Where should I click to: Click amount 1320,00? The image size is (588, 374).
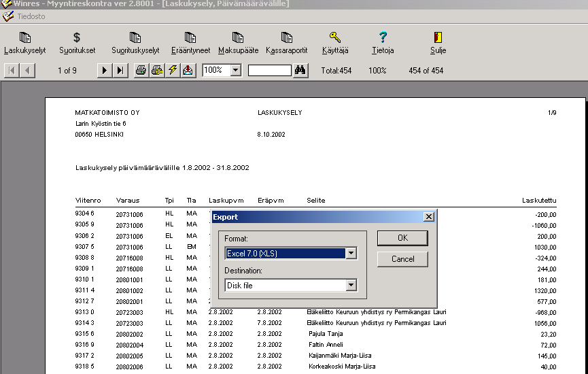tap(545, 291)
